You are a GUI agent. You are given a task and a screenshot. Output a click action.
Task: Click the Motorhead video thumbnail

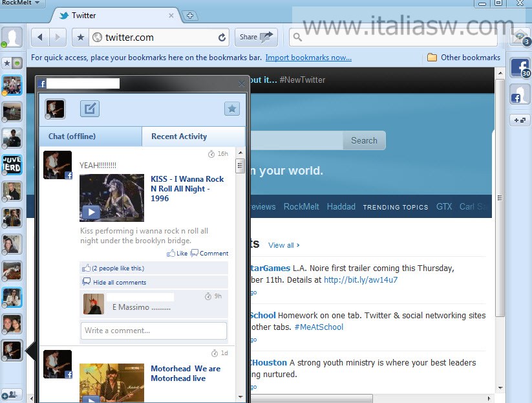point(112,384)
